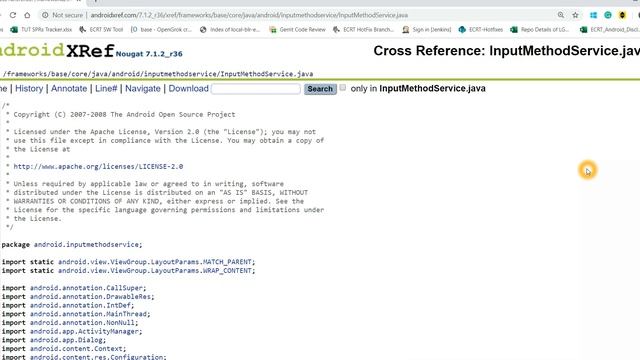Open ECRT-Hotfixes bookmark
640x360 pixels.
pos(481,29)
